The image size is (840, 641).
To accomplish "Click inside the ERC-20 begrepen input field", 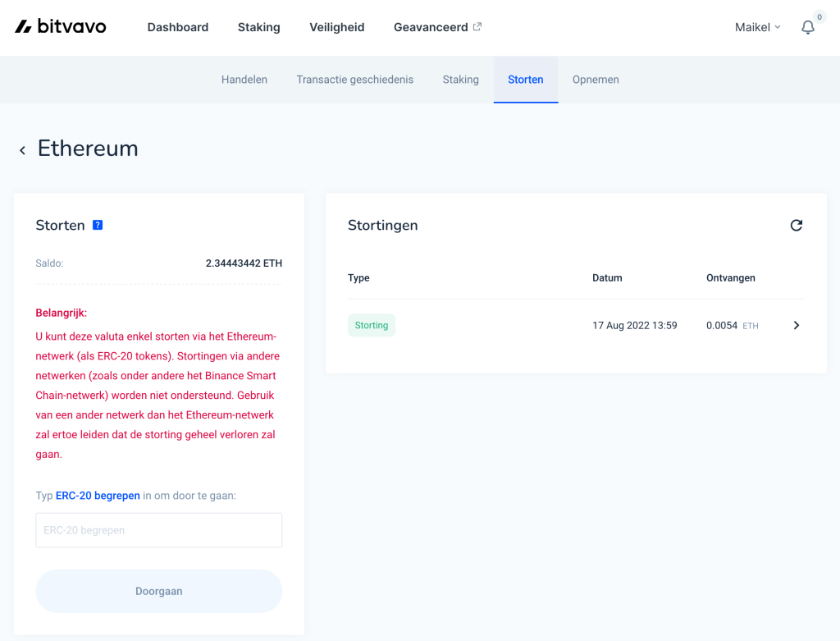I will (158, 529).
